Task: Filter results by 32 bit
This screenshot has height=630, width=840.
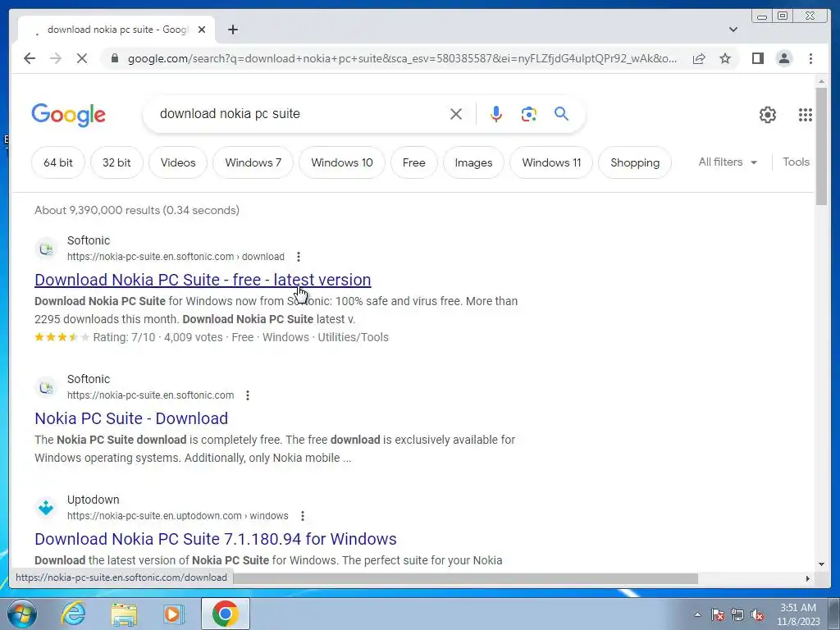Action: click(116, 162)
